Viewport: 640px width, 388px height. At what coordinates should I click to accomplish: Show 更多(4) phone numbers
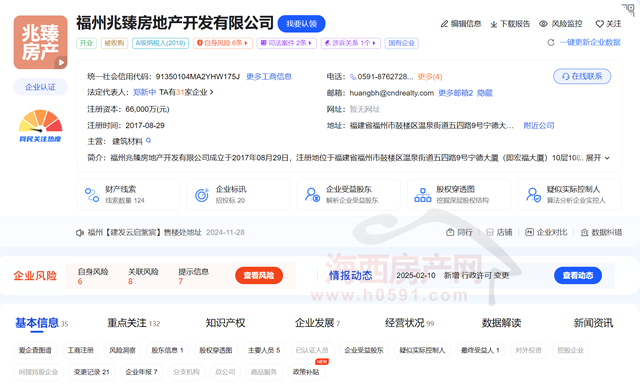coord(430,77)
